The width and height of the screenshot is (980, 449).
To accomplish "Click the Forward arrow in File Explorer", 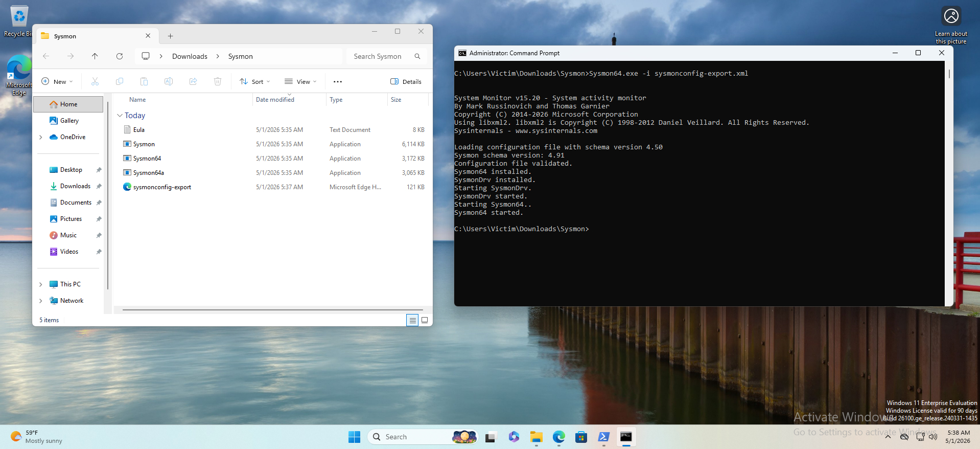I will tap(71, 56).
